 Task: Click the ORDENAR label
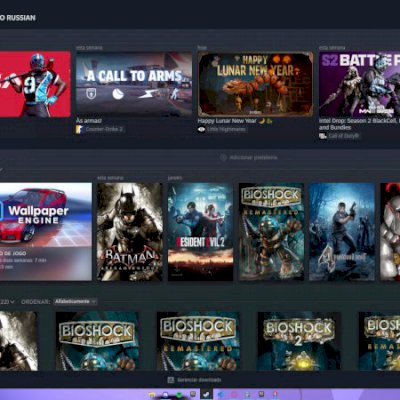35,302
